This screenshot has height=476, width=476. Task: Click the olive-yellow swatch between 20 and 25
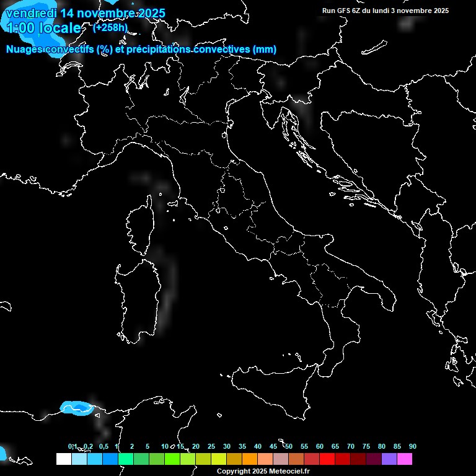tap(203, 459)
